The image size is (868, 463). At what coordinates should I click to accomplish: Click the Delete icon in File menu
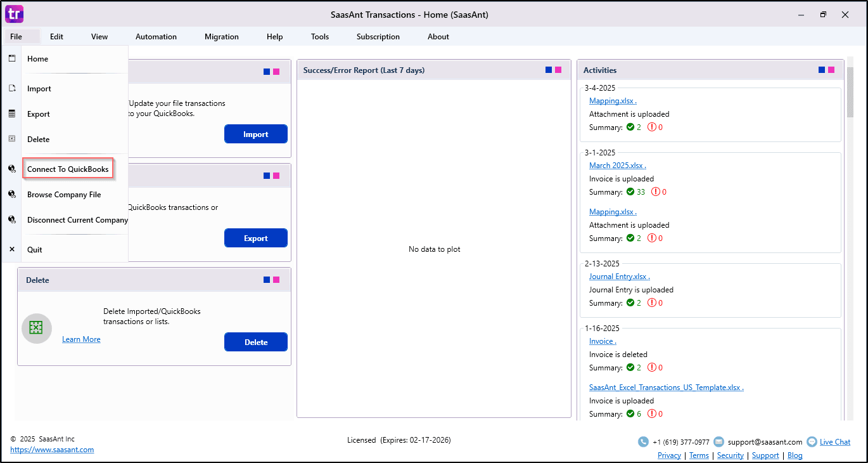click(x=11, y=139)
